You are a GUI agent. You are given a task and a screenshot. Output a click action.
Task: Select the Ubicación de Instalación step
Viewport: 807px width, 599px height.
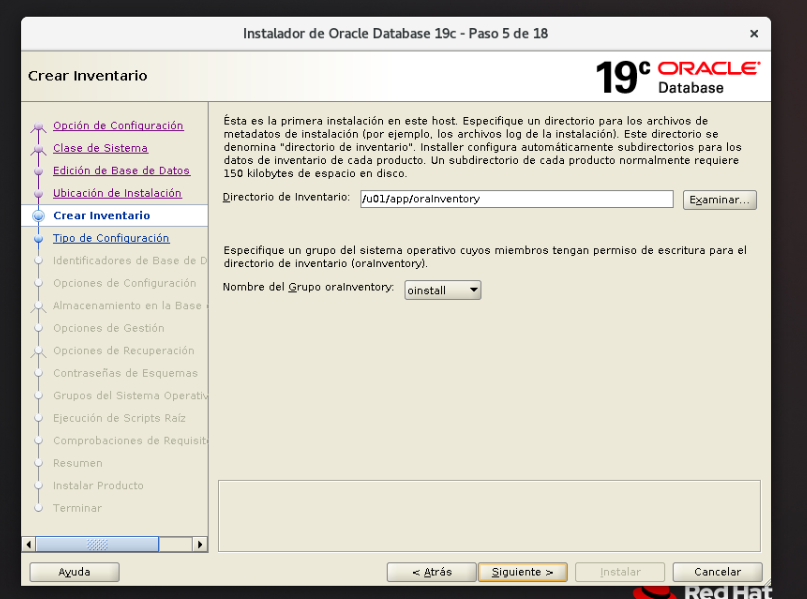click(119, 192)
